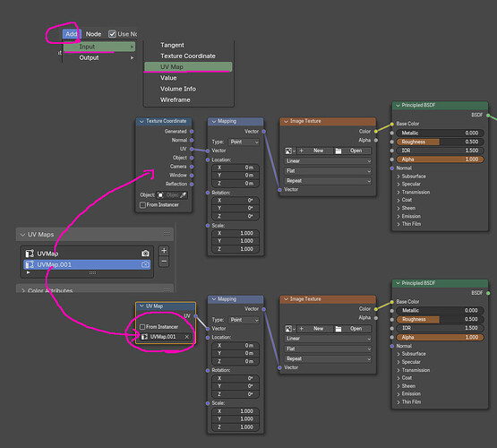The height and width of the screenshot is (448, 497).
Task: Click Location X field in upper Mapping node
Action: (x=236, y=168)
